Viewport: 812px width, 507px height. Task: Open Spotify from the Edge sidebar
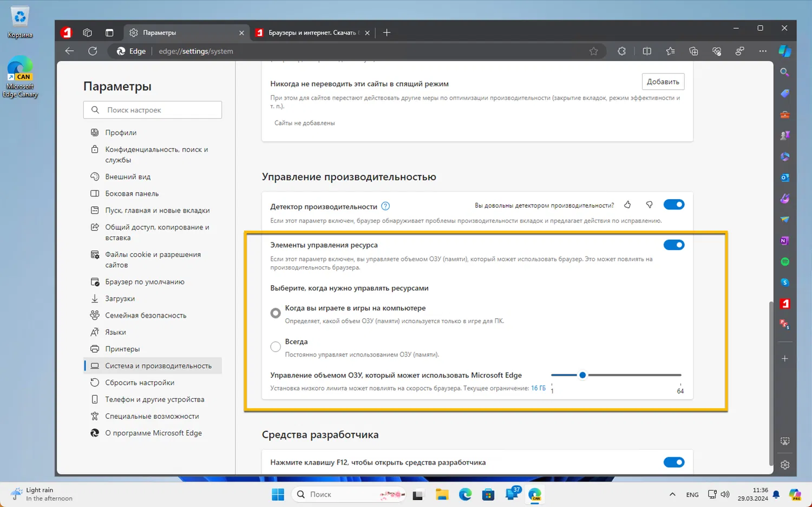point(784,262)
